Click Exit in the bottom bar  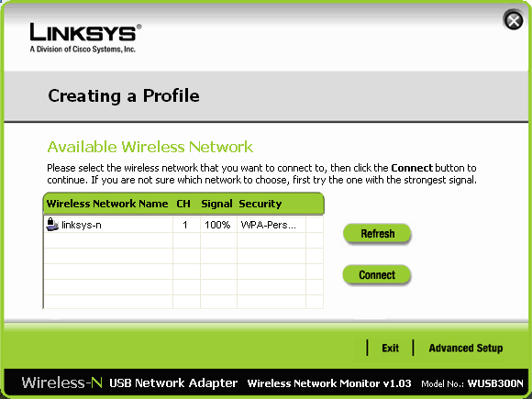coord(390,349)
